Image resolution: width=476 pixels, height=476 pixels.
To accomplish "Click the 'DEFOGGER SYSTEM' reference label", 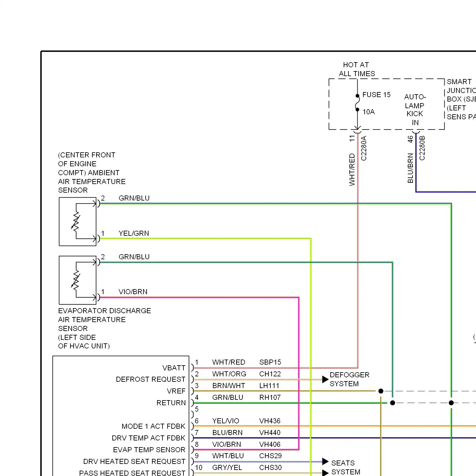I will [x=349, y=379].
